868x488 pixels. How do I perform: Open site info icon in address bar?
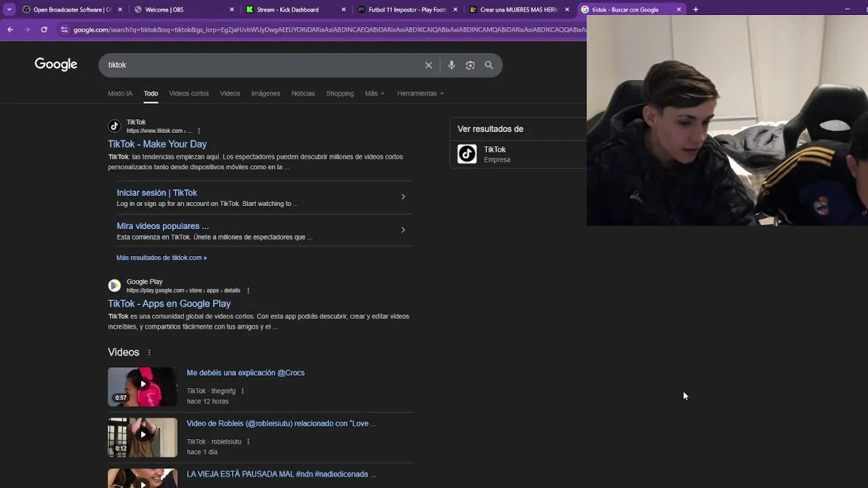[64, 30]
